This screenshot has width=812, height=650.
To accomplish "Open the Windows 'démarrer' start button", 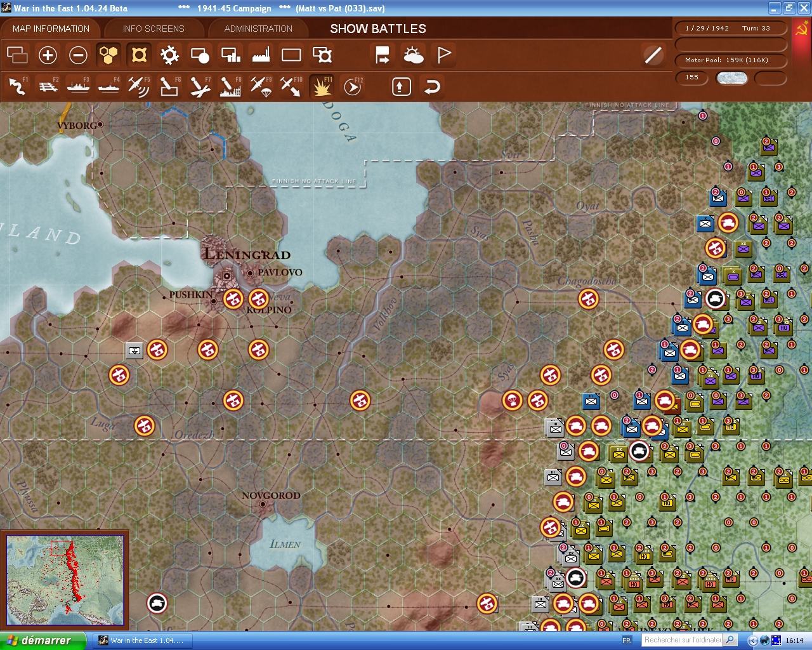I will click(43, 640).
